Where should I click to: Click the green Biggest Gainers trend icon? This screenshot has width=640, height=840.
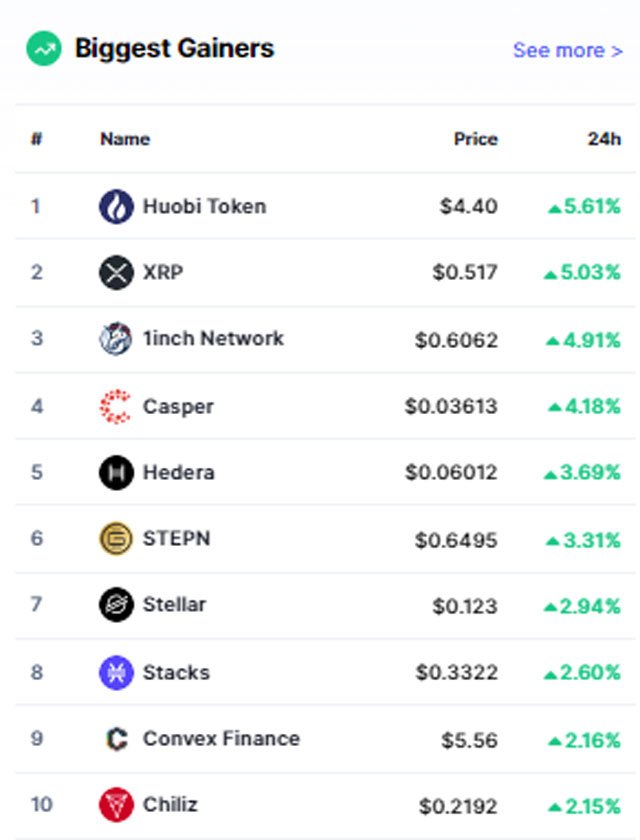pyautogui.click(x=44, y=49)
